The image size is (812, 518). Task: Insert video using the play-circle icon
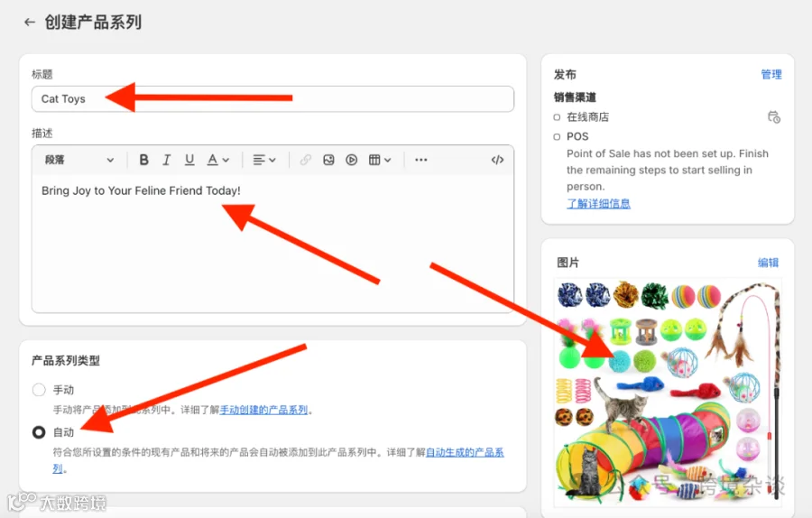pyautogui.click(x=351, y=160)
